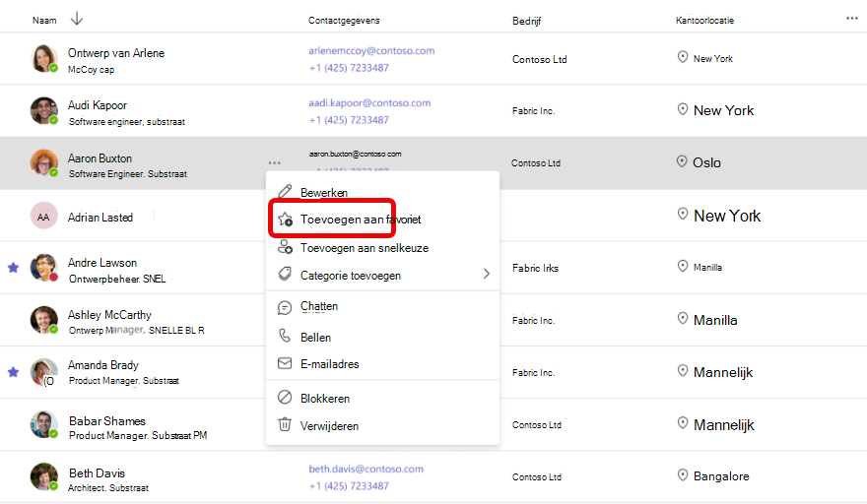Screen dimensions: 867x504
Task: Open the ellipsis menu on Aaron Buxton row
Action: [274, 163]
